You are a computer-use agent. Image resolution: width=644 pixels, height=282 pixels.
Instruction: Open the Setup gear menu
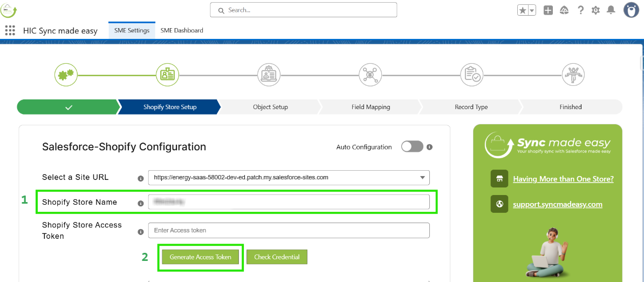pos(595,10)
